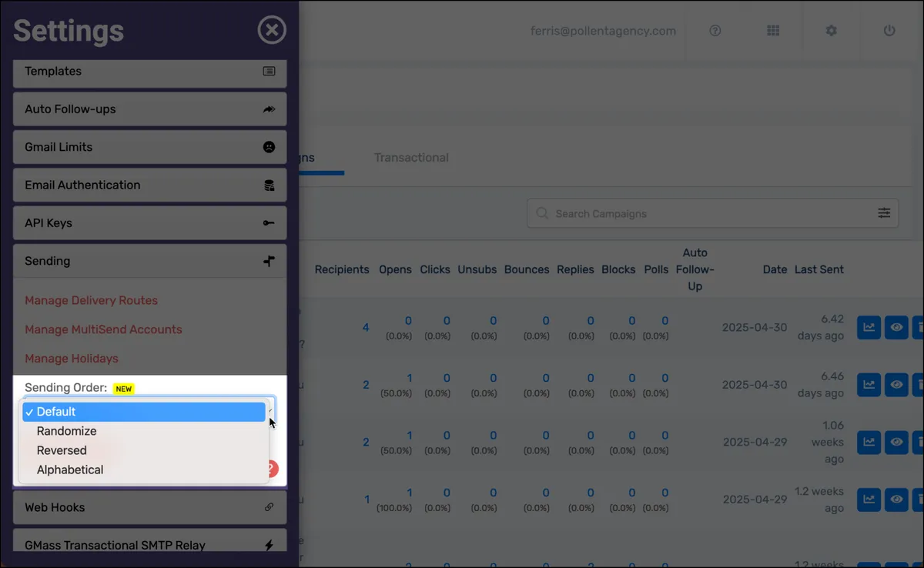Switch to the Transactional tab
The width and height of the screenshot is (924, 568).
(x=411, y=158)
